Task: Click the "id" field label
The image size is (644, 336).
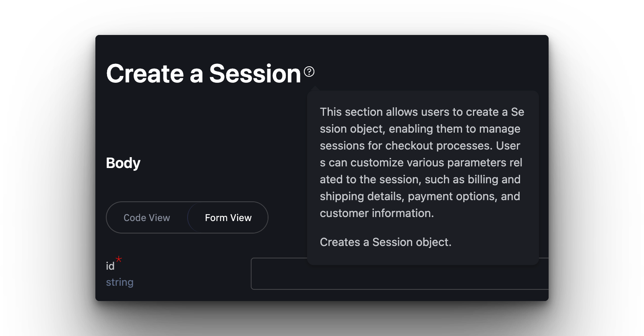Action: click(110, 266)
